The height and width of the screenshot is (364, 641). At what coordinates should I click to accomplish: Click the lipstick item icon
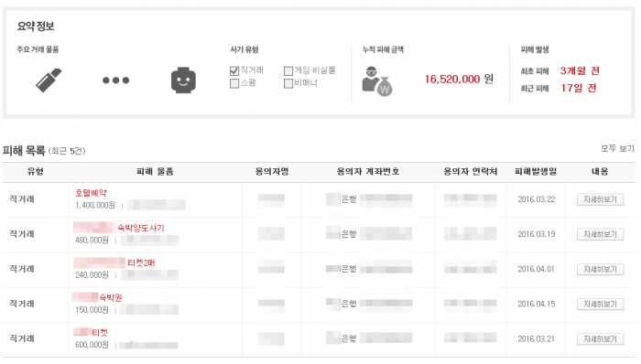(49, 80)
